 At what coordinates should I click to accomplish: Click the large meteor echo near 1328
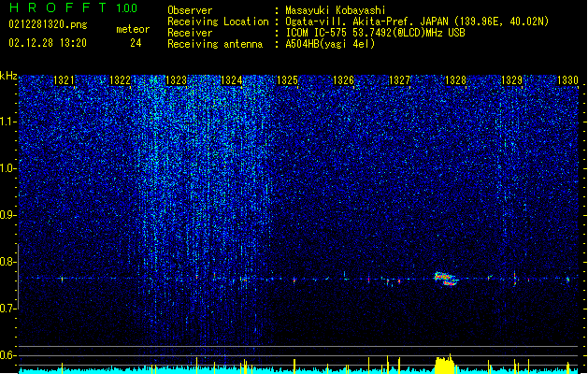(446, 279)
